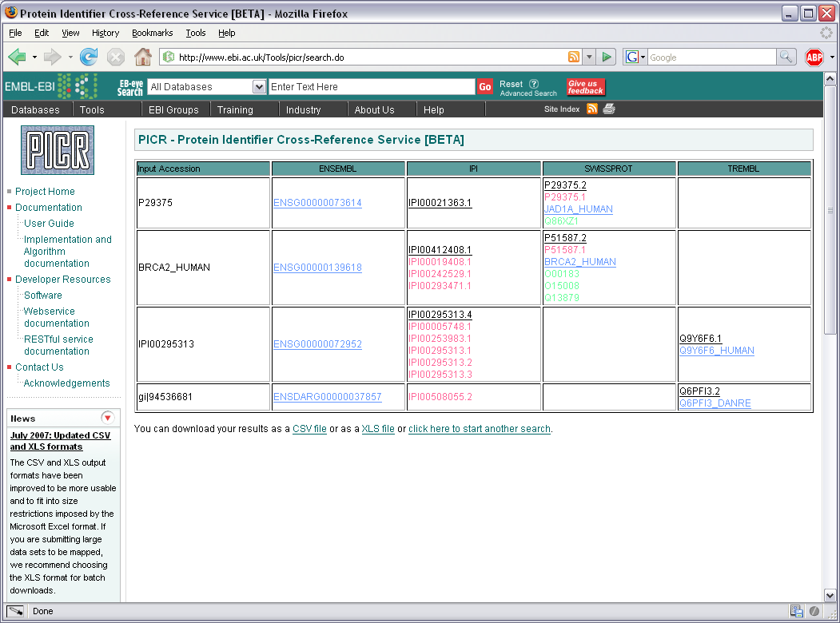Click the help question mark next to Reset
The height and width of the screenshot is (623, 840).
point(534,84)
